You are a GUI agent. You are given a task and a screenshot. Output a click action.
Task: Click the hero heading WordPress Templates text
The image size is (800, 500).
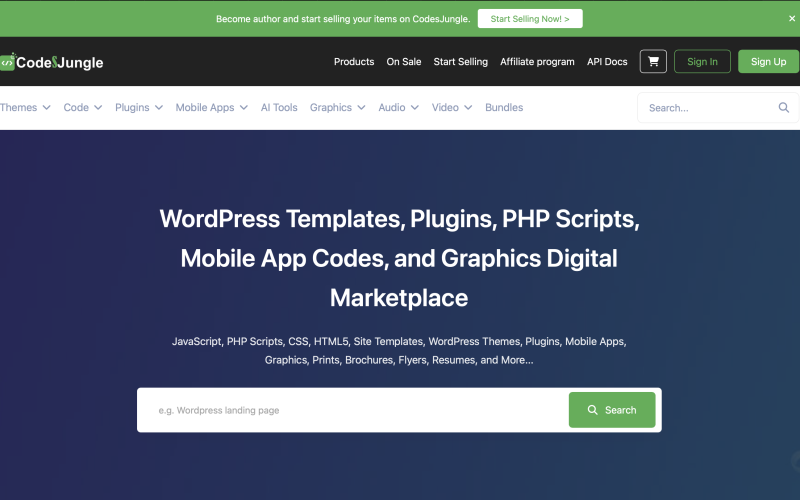tap(399, 258)
